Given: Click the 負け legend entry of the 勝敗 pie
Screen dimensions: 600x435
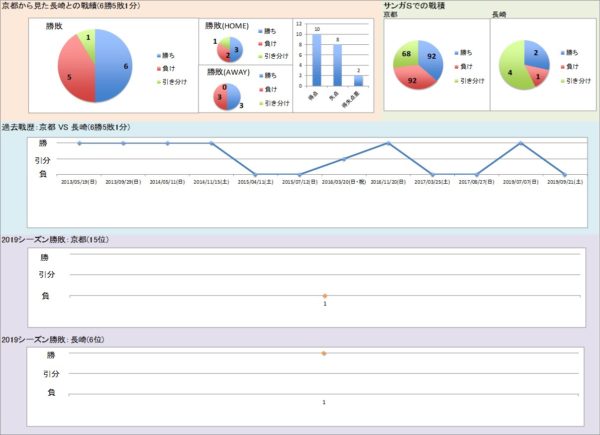Looking at the screenshot, I should [166, 68].
